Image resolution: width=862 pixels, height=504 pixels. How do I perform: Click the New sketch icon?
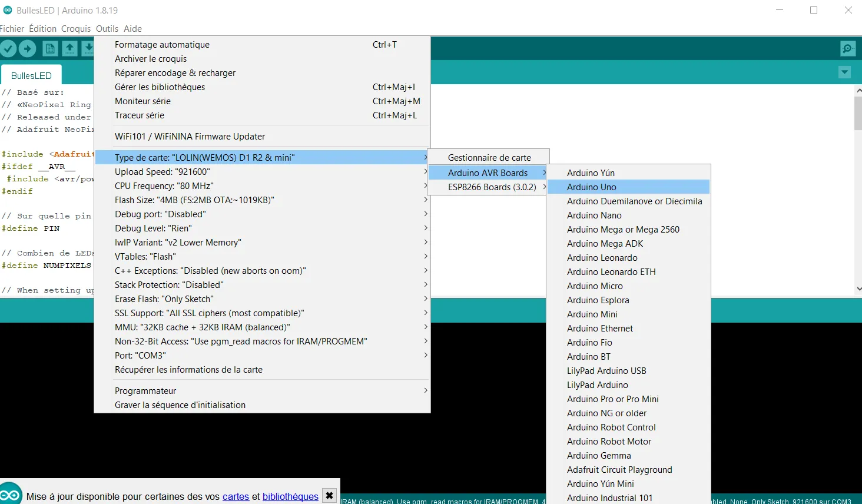tap(50, 49)
